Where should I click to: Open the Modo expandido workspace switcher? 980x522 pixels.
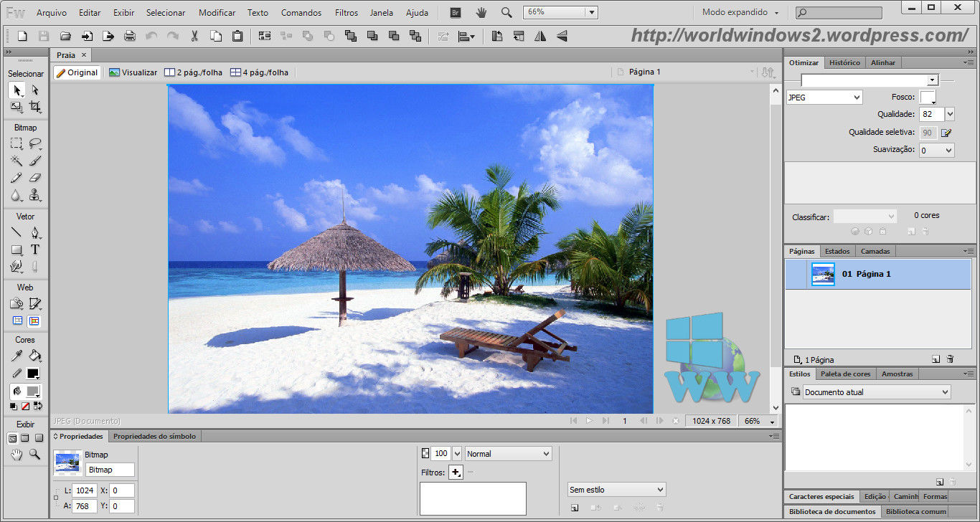click(x=740, y=12)
